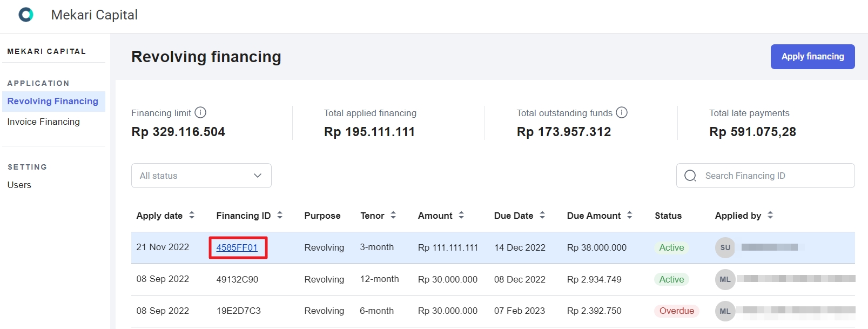Click total applied financing Rp 195.111.111
The width and height of the screenshot is (868, 329).
tap(369, 132)
